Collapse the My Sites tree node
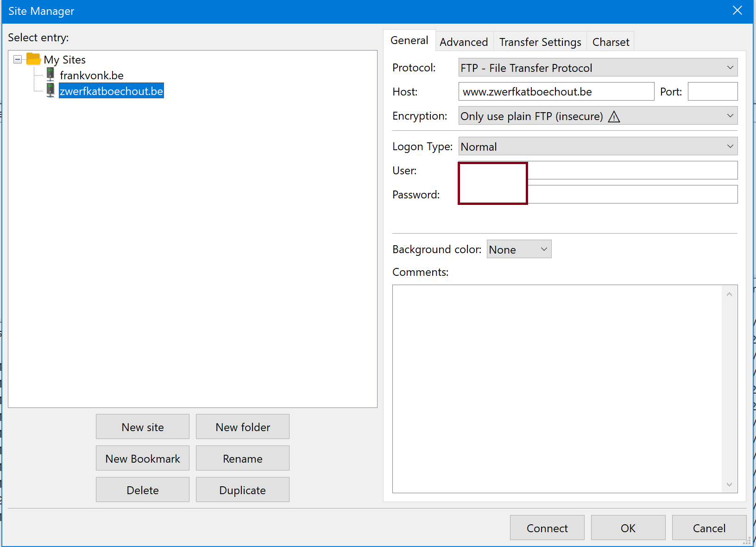Viewport: 756px width, 547px height. coord(18,59)
